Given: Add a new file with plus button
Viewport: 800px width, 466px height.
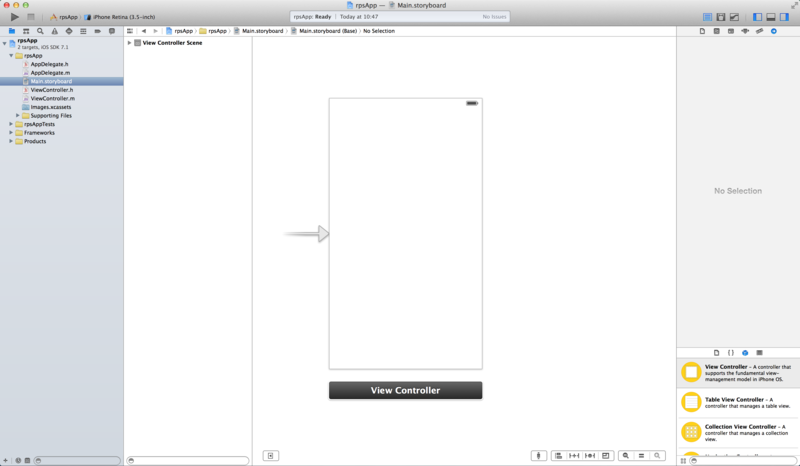Looking at the screenshot, I should tap(6, 460).
